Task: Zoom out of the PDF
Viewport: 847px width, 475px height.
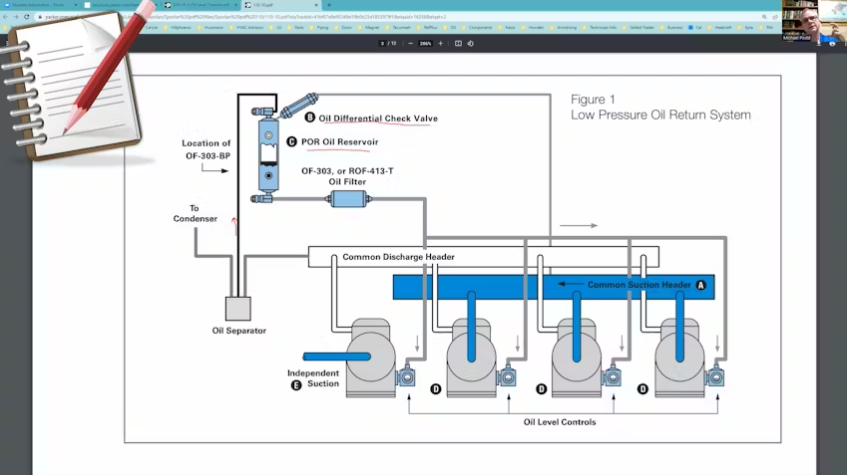Action: tap(411, 43)
